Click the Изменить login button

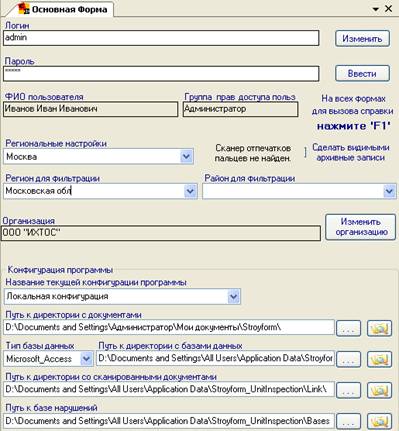point(362,39)
